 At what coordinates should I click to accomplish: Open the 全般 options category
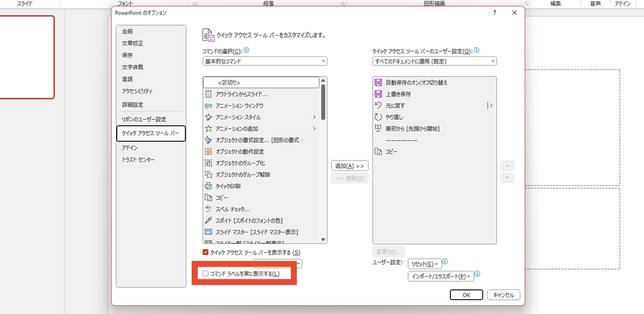coord(151,31)
